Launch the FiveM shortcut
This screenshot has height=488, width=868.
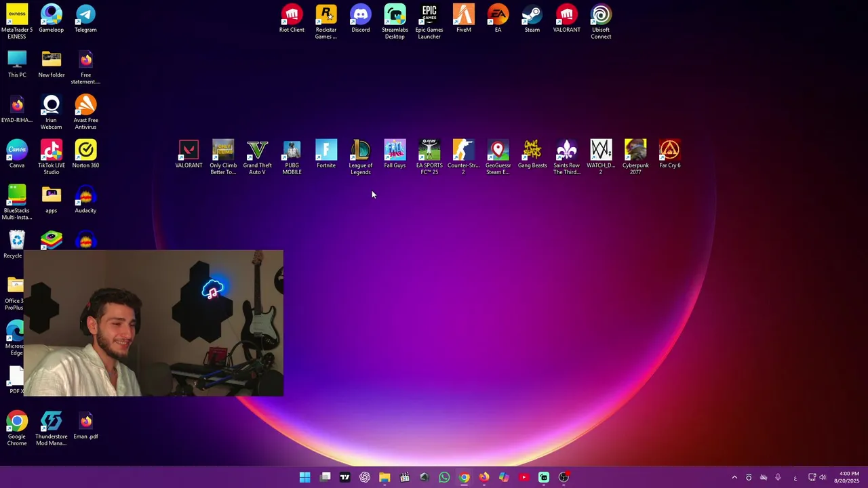tap(463, 18)
